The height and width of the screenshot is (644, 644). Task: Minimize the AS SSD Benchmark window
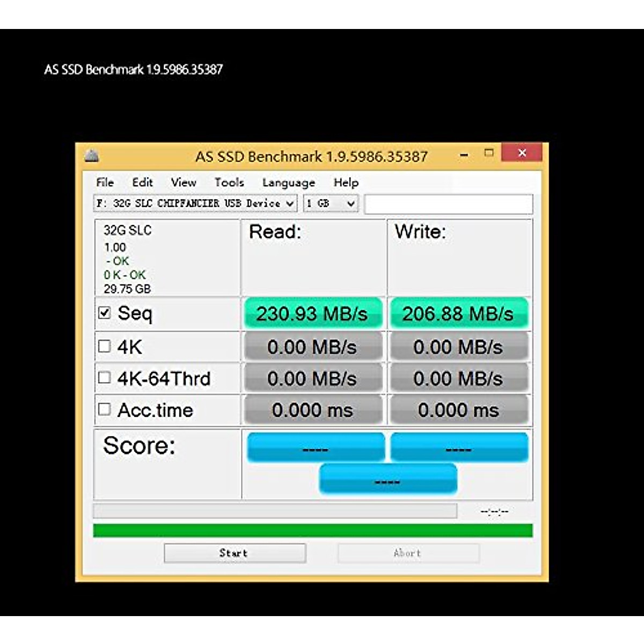464,155
